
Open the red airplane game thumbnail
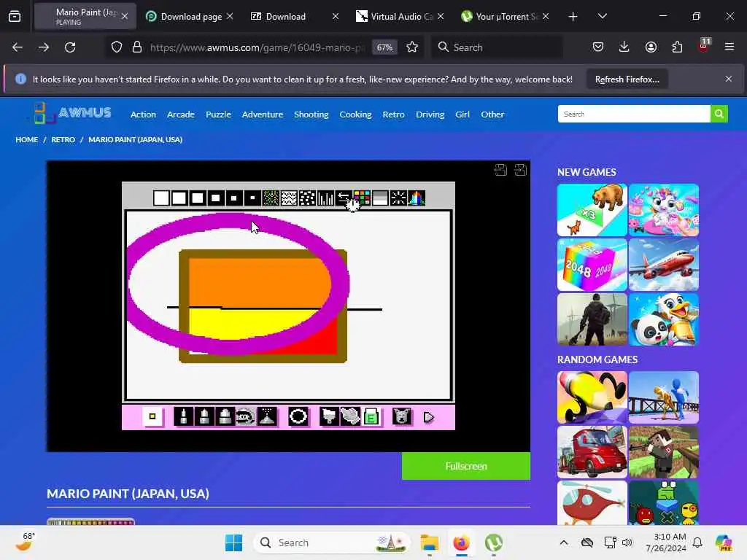[x=664, y=265]
